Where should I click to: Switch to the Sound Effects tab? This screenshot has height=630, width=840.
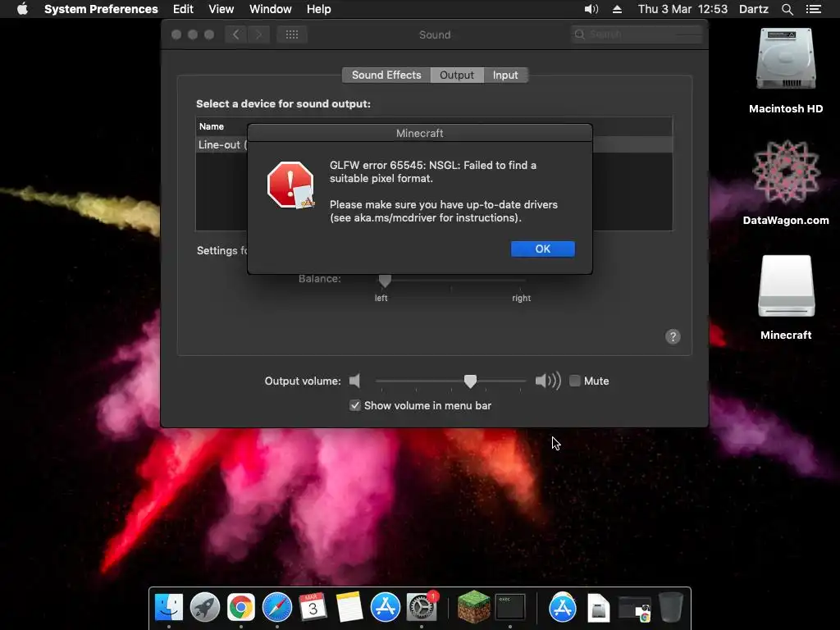pyautogui.click(x=386, y=75)
